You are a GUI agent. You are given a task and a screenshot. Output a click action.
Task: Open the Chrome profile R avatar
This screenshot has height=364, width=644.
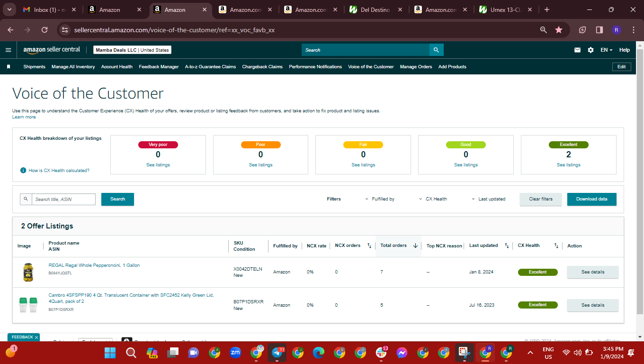(x=617, y=30)
